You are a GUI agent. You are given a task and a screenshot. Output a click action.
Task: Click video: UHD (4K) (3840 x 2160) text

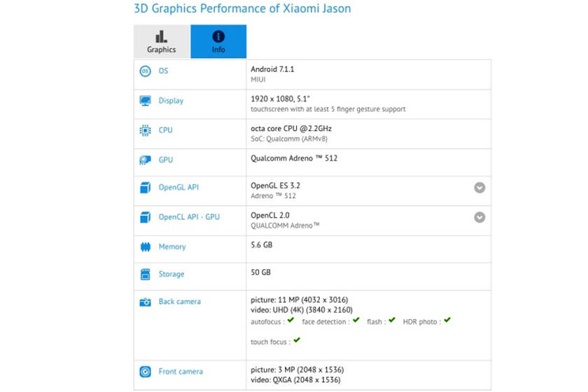pyautogui.click(x=302, y=310)
